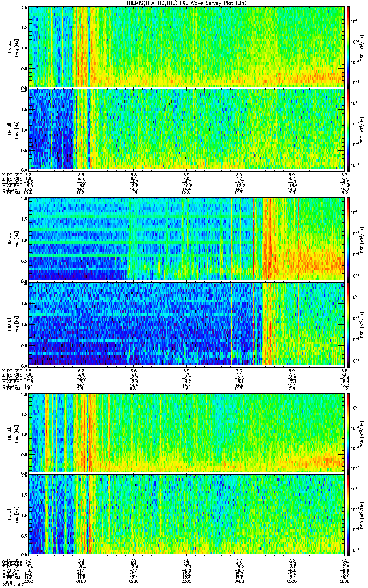Click the R_RE_SM row label under the THA panels

click(10, 193)
